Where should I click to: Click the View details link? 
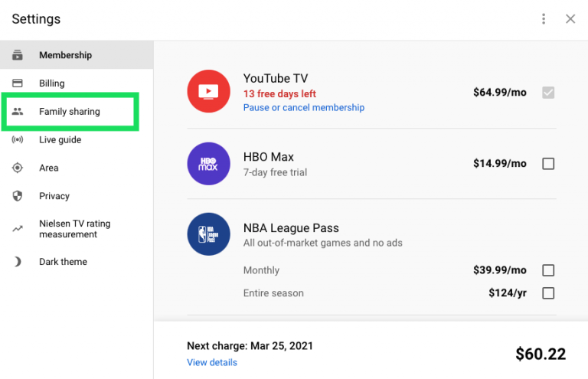pyautogui.click(x=212, y=362)
